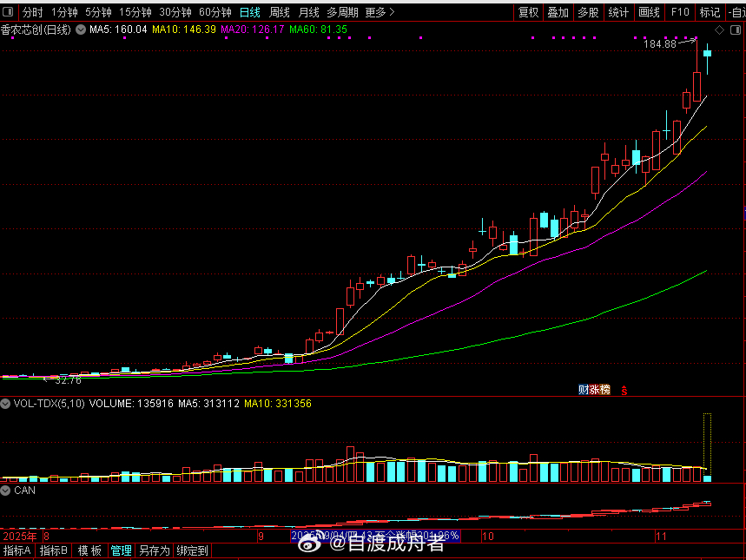Click month 11 on time axis
746x560 pixels.
pyautogui.click(x=661, y=537)
